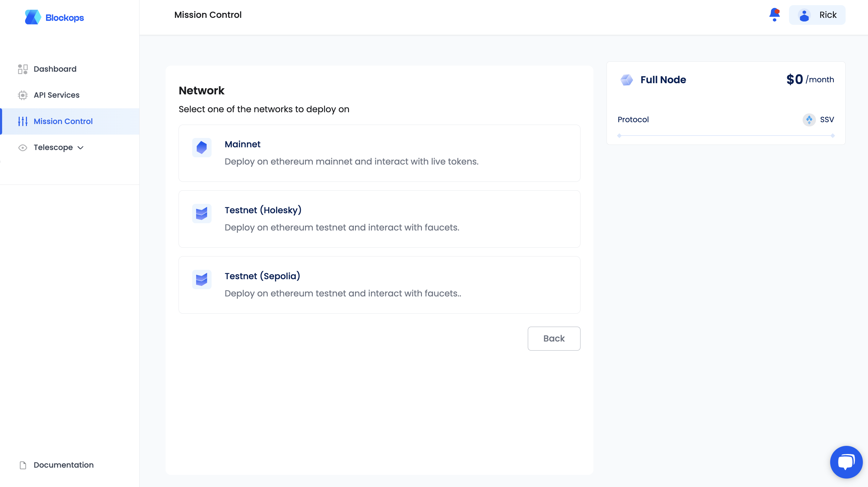Click the Telescope eye icon
Screen dimensions: 868x487
[x=23, y=148]
